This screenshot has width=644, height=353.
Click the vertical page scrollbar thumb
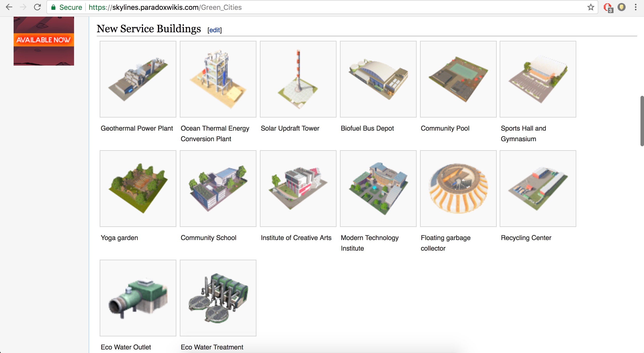(x=642, y=121)
